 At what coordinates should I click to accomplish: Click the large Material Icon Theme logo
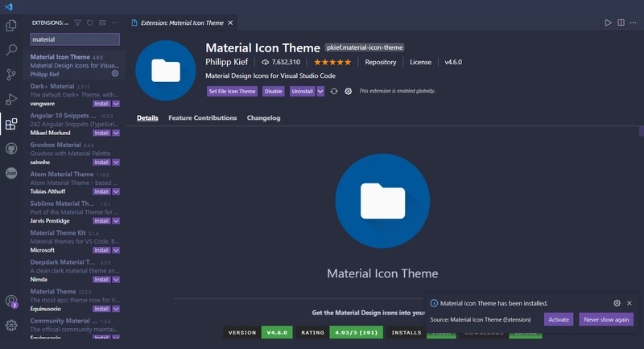pos(382,201)
